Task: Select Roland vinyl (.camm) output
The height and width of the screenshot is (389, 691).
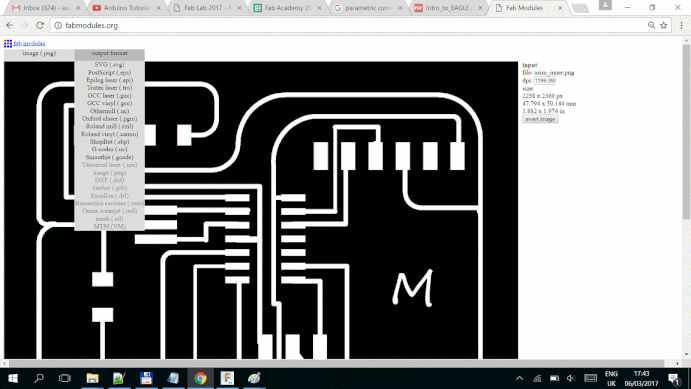Action: click(x=109, y=134)
